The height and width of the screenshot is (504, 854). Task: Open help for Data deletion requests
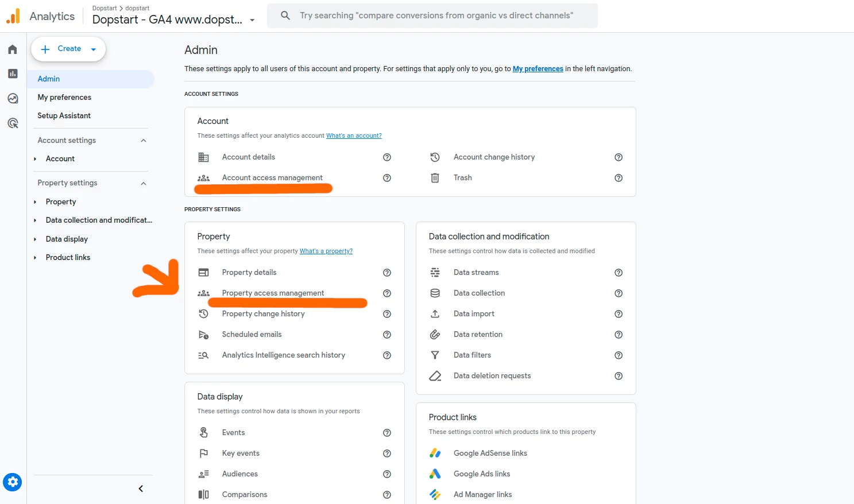[619, 376]
